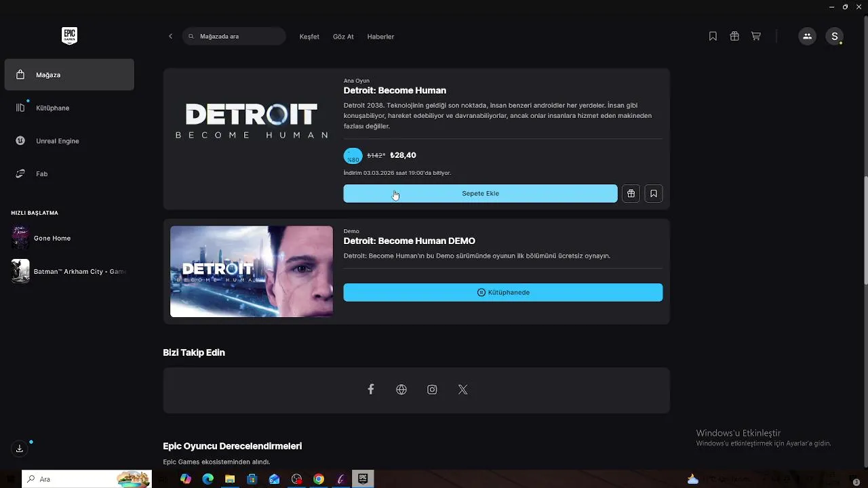Open the Detroit: Become Human DEMO title
This screenshot has width=868, height=488.
click(410, 241)
